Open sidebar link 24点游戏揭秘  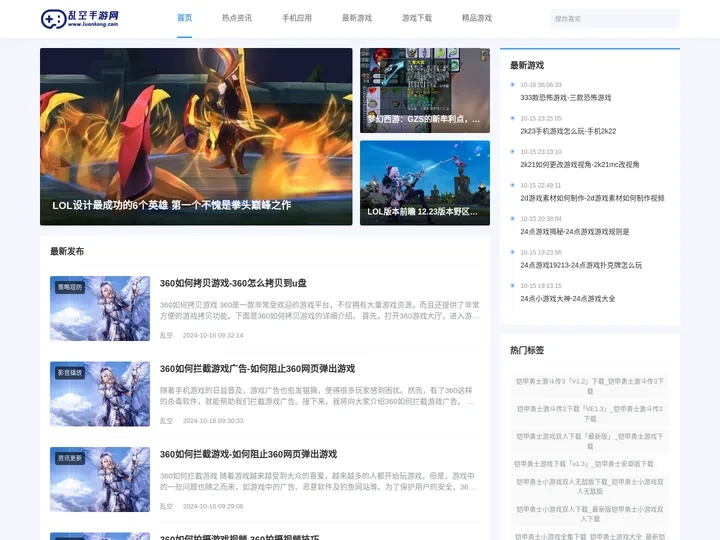(x=574, y=231)
